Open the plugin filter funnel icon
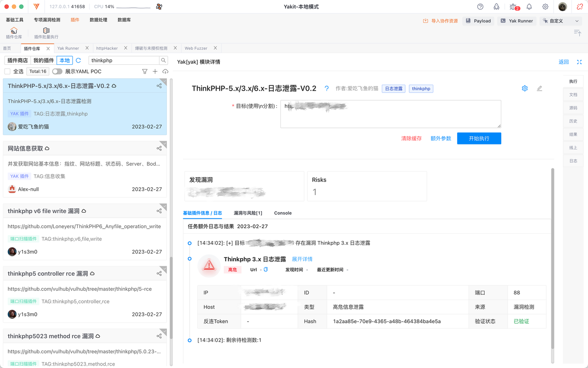The image size is (588, 368). pyautogui.click(x=145, y=71)
